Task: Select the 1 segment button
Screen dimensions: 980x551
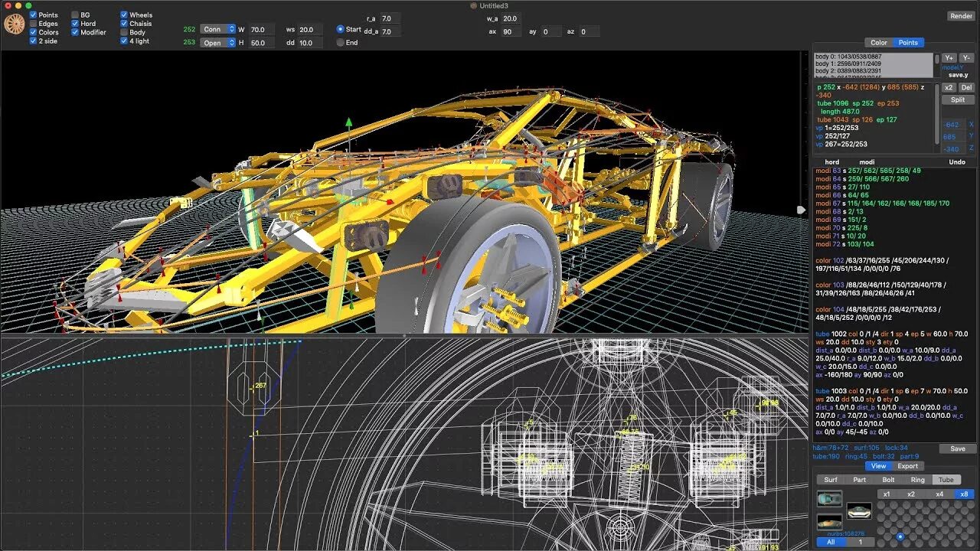Action: pyautogui.click(x=861, y=542)
